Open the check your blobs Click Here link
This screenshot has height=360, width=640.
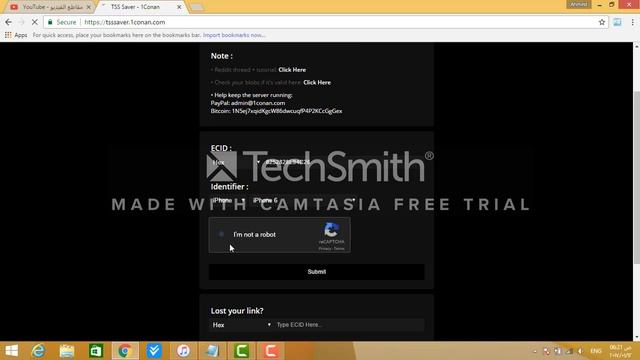pyautogui.click(x=317, y=82)
